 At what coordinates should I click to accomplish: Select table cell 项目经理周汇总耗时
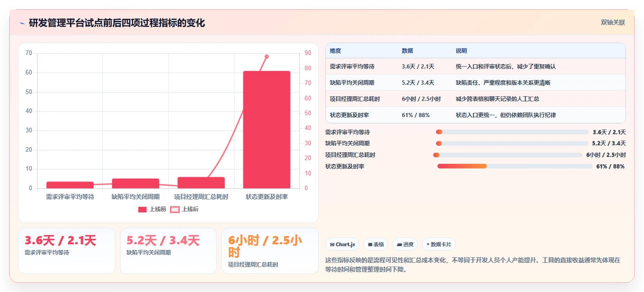[355, 99]
